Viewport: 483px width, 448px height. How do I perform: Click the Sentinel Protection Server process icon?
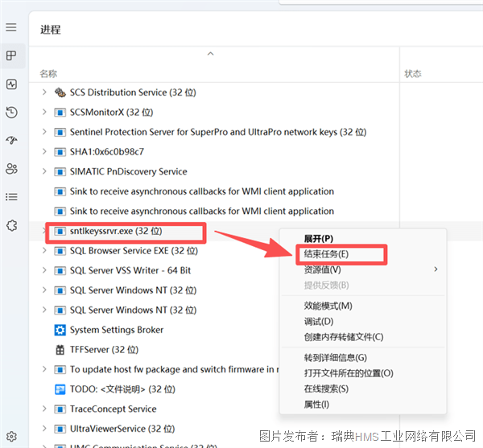[60, 132]
